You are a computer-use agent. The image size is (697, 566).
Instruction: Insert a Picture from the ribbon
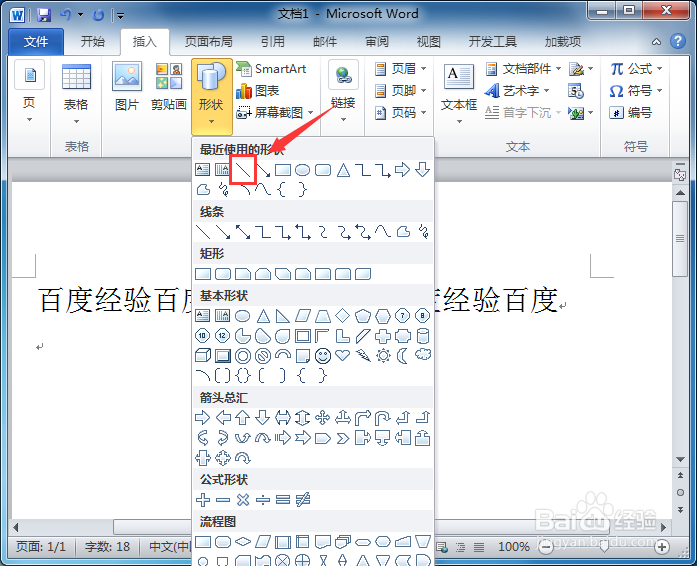[127, 87]
